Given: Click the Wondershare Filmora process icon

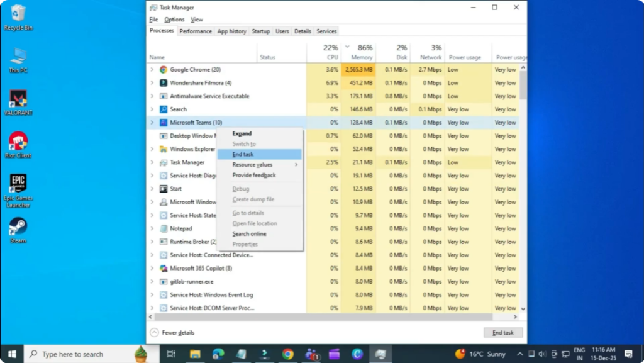Looking at the screenshot, I should 163,82.
